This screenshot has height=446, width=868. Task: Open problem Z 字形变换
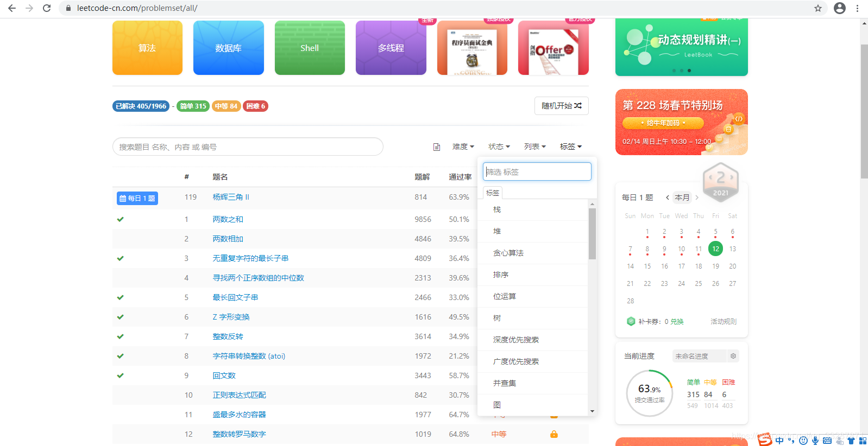click(231, 317)
